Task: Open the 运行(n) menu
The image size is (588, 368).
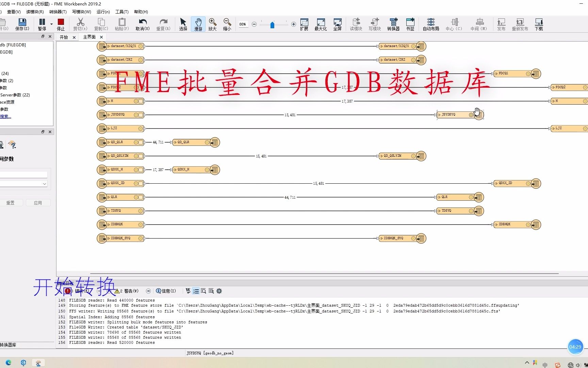Action: 103,12
